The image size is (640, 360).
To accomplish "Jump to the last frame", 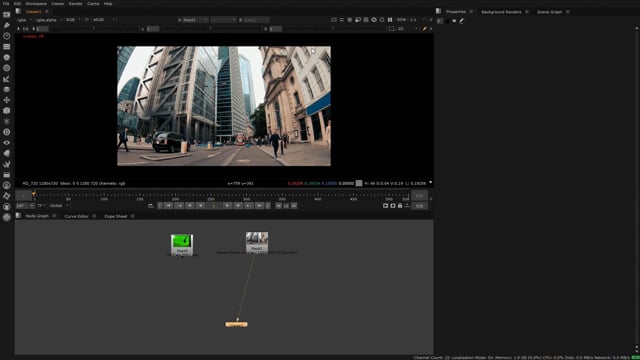I will click(259, 206).
